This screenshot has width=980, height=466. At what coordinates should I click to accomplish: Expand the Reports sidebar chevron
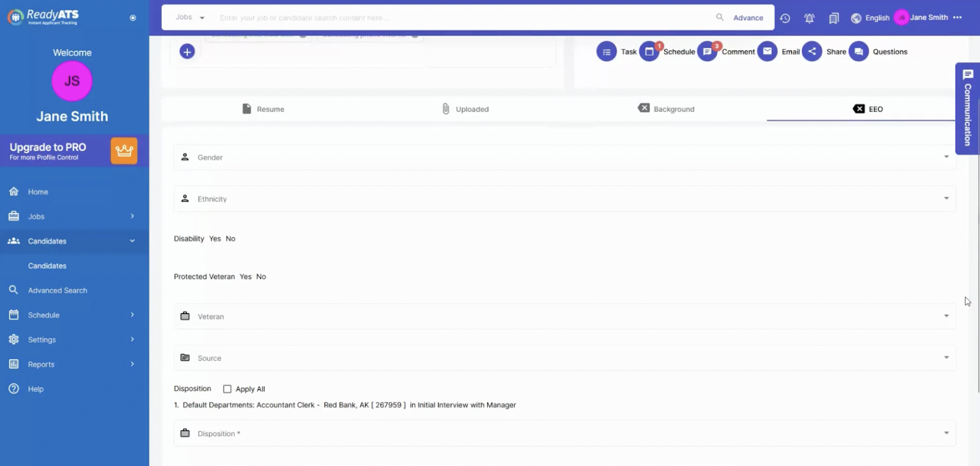(x=132, y=364)
